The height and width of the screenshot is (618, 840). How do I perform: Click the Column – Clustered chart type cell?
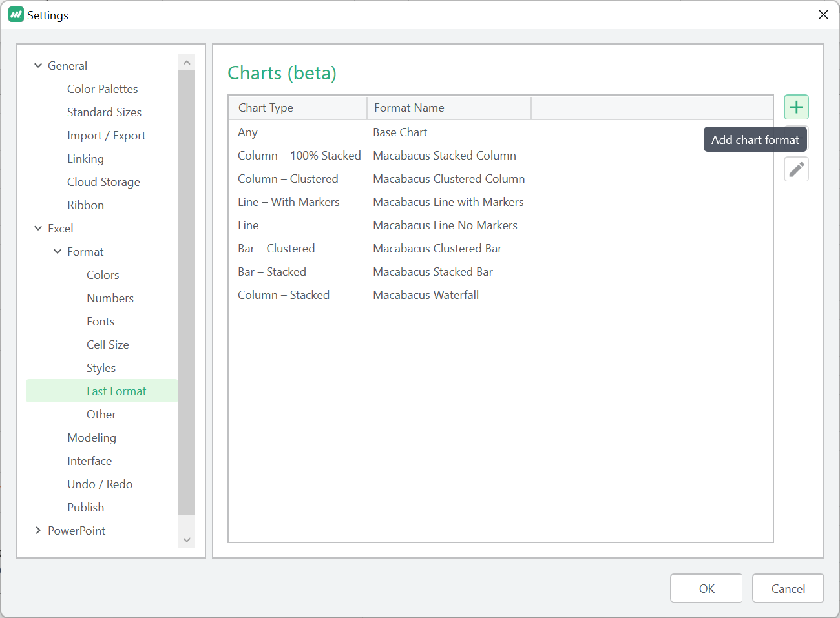click(288, 179)
